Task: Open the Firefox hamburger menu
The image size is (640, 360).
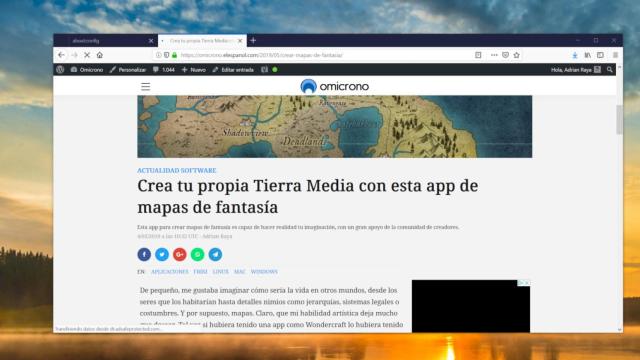Action: pos(615,55)
